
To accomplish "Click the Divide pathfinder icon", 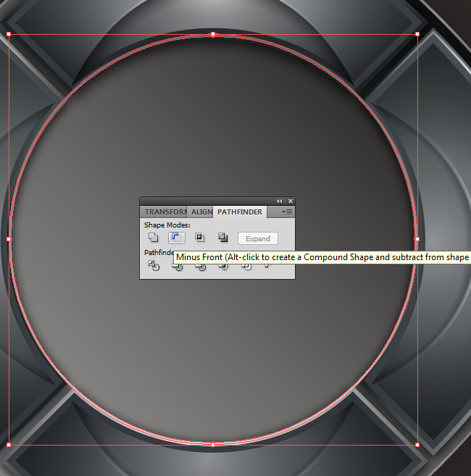I will [153, 266].
